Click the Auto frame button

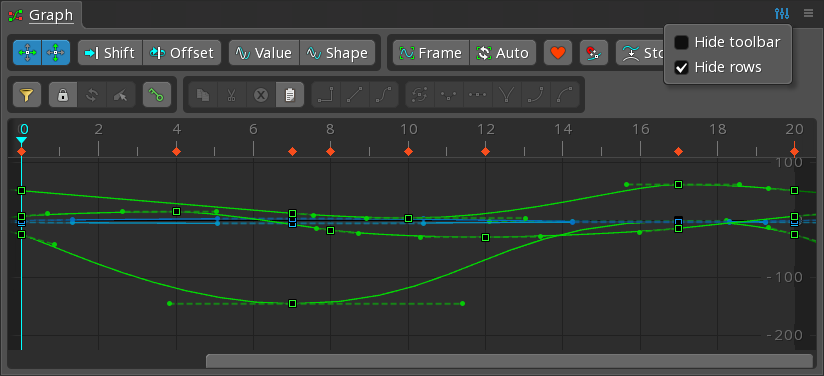pos(502,53)
